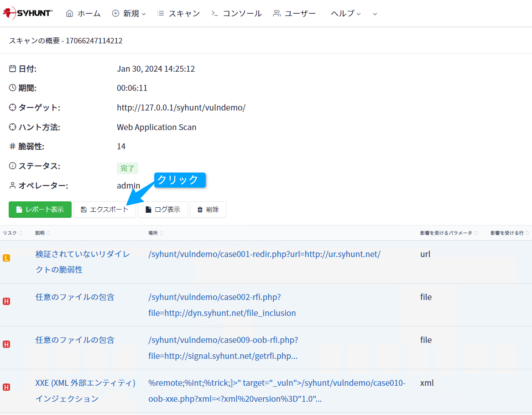The width and height of the screenshot is (532, 415).
Task: Click the レポート表示 green button
Action: pos(40,210)
